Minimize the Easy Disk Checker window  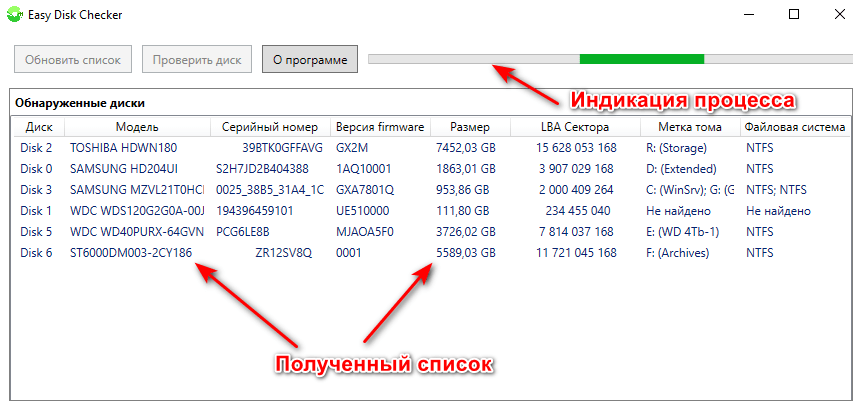(x=748, y=15)
